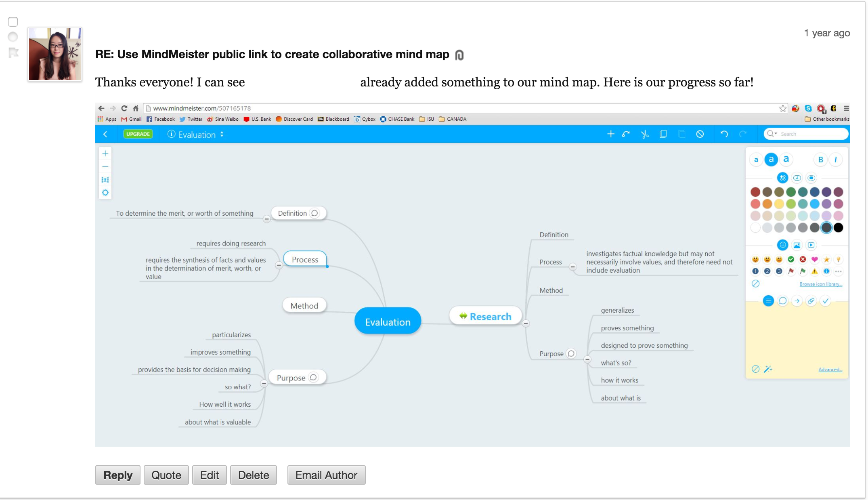The height and width of the screenshot is (500, 868).
Task: Open the Evaluation map title dropdown
Action: pyautogui.click(x=222, y=134)
